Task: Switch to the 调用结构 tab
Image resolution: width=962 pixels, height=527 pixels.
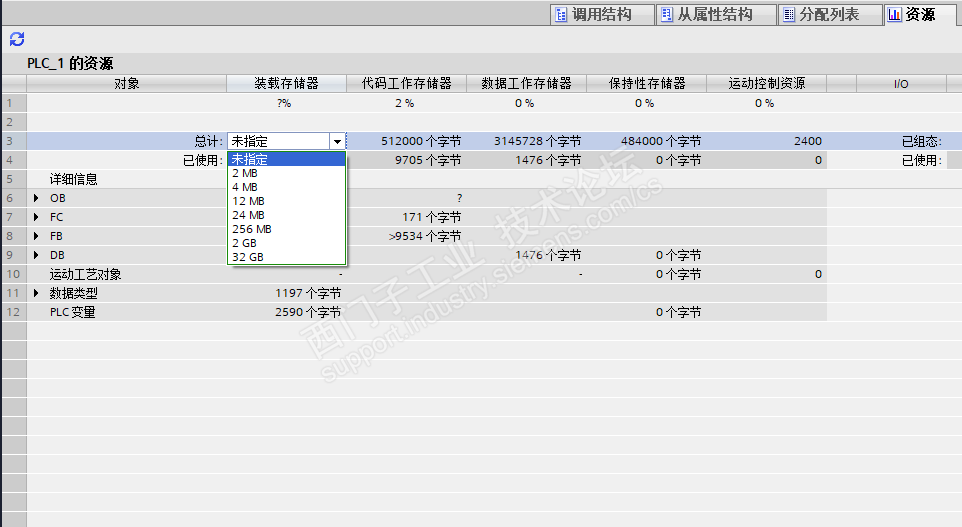Action: click(602, 15)
